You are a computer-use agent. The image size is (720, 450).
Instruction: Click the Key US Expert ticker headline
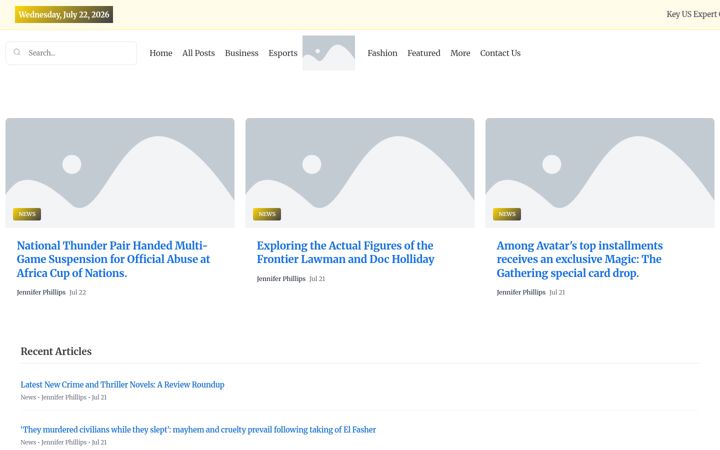[693, 14]
